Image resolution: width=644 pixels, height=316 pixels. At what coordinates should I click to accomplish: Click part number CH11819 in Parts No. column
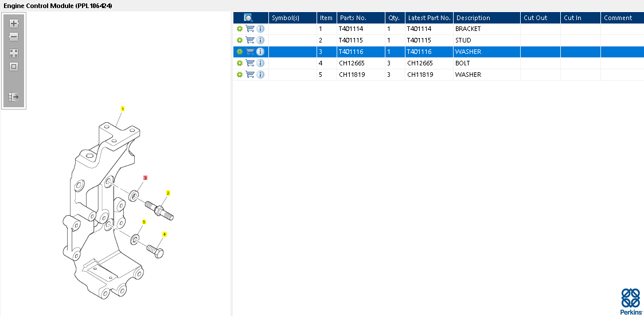352,75
